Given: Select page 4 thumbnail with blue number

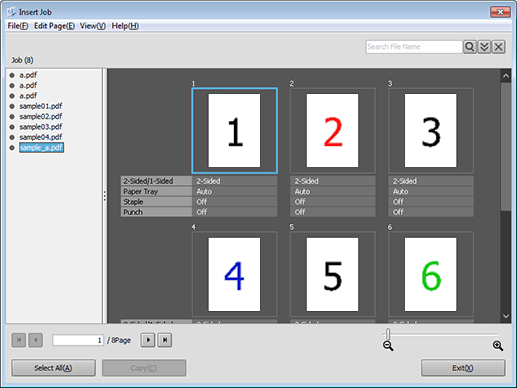Looking at the screenshot, I should coord(234,274).
